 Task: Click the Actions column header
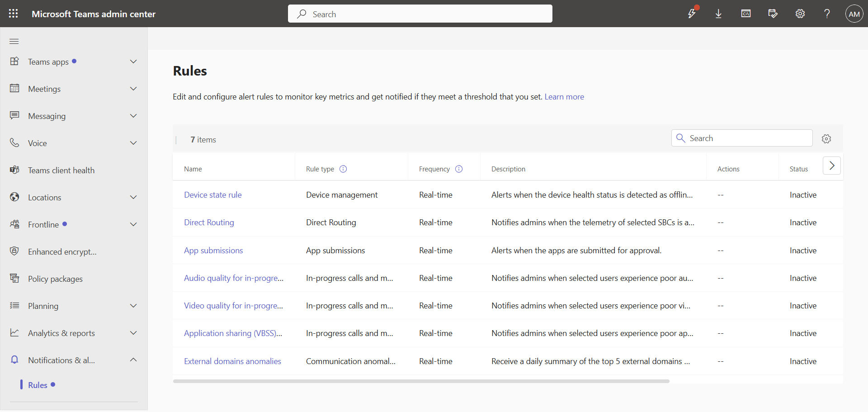pos(728,169)
